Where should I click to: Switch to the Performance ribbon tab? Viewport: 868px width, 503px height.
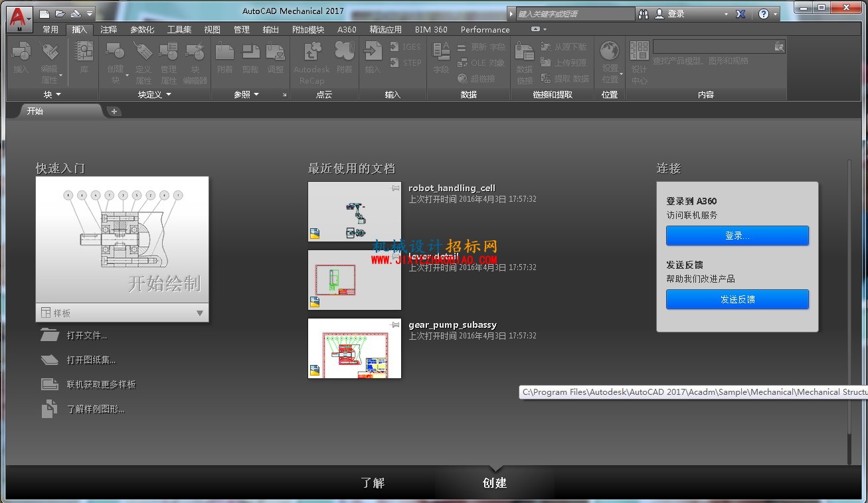[485, 29]
